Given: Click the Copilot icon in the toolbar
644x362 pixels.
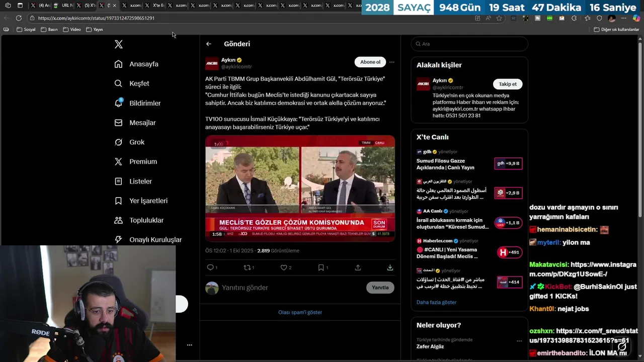Looking at the screenshot, I should click(x=636, y=18).
